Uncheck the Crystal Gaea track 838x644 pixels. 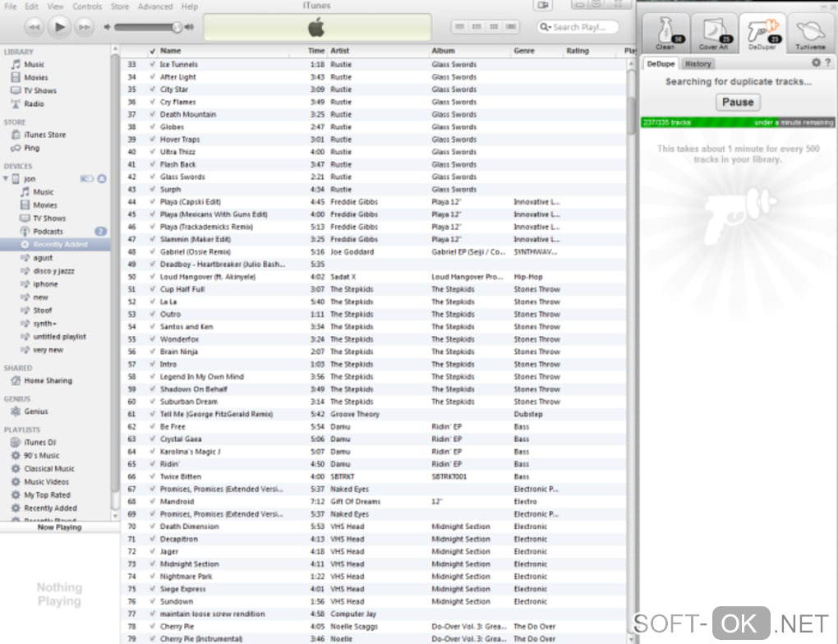click(152, 439)
